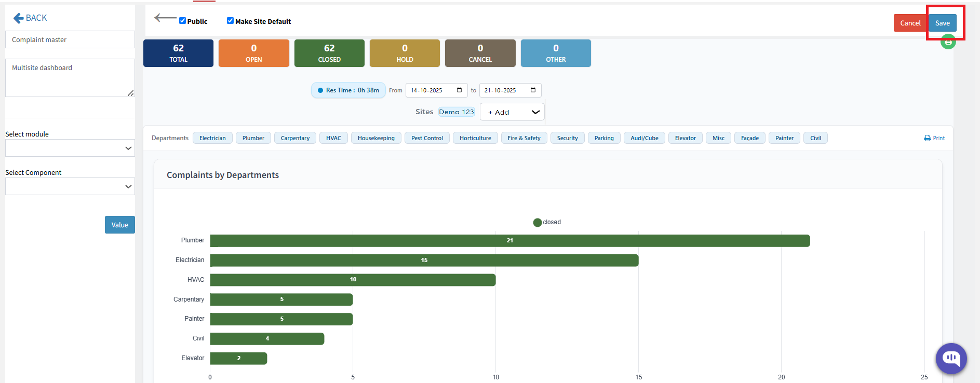Toggle Make Site Default checkbox
Viewport: 980px width, 383px height.
coord(230,21)
